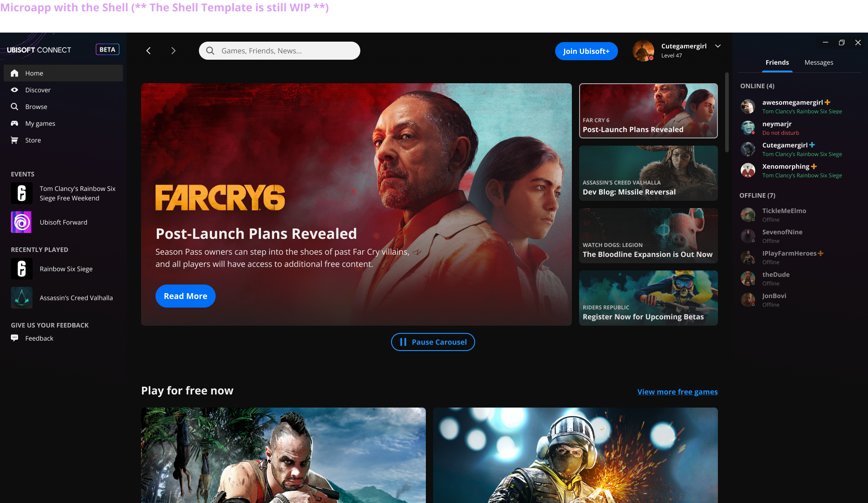This screenshot has width=868, height=503.
Task: Click the My Games sidebar icon
Action: click(14, 123)
